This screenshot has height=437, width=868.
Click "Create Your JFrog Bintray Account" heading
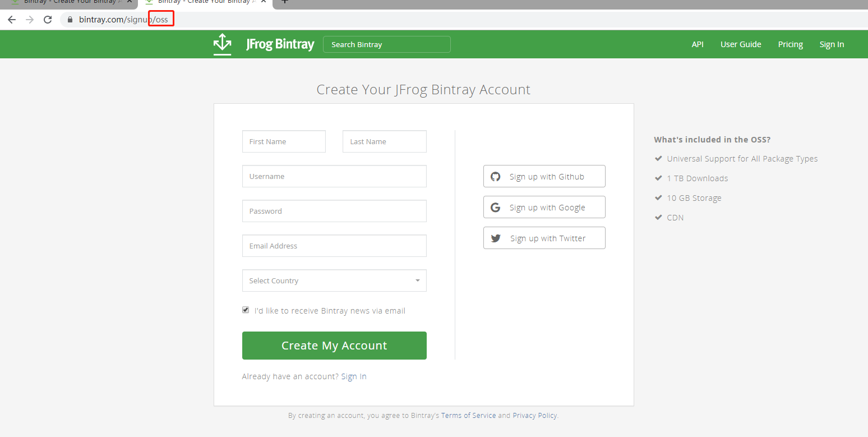[423, 90]
